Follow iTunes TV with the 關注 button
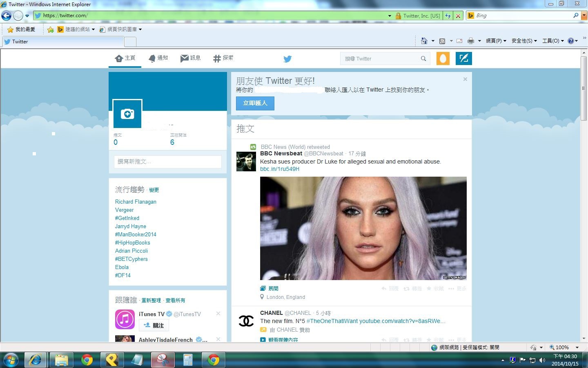588x368 pixels. pos(154,325)
